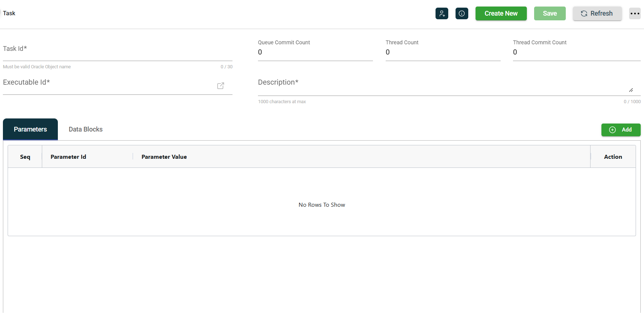Viewport: 644px width, 315px height.
Task: Click the add user icon button
Action: (442, 13)
